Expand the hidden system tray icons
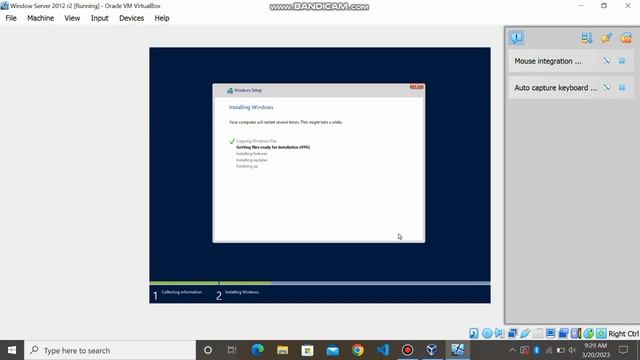 pyautogui.click(x=513, y=350)
